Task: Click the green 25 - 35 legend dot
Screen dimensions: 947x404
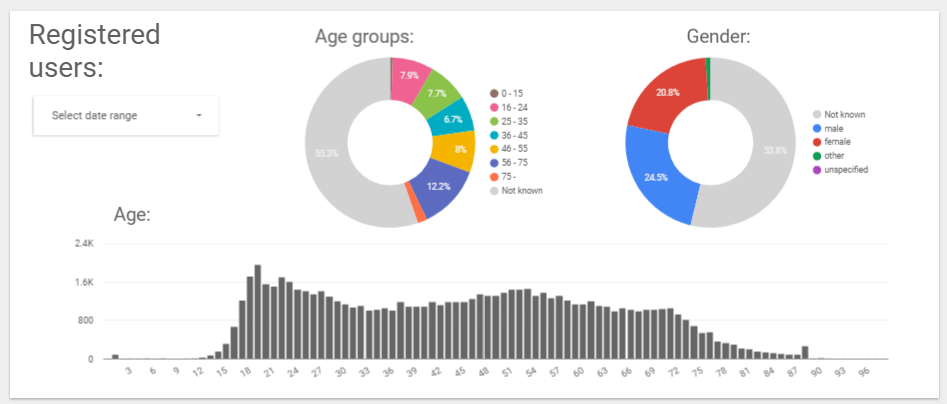Action: (x=493, y=121)
